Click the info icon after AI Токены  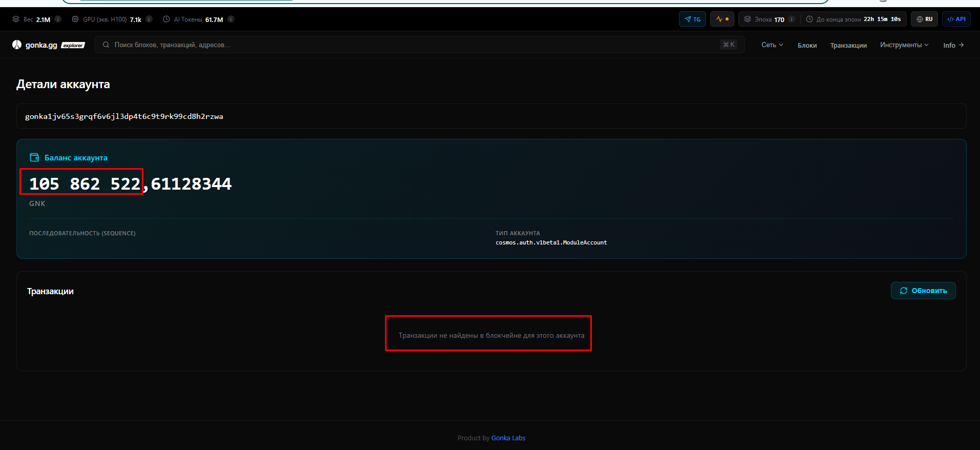tap(231, 19)
